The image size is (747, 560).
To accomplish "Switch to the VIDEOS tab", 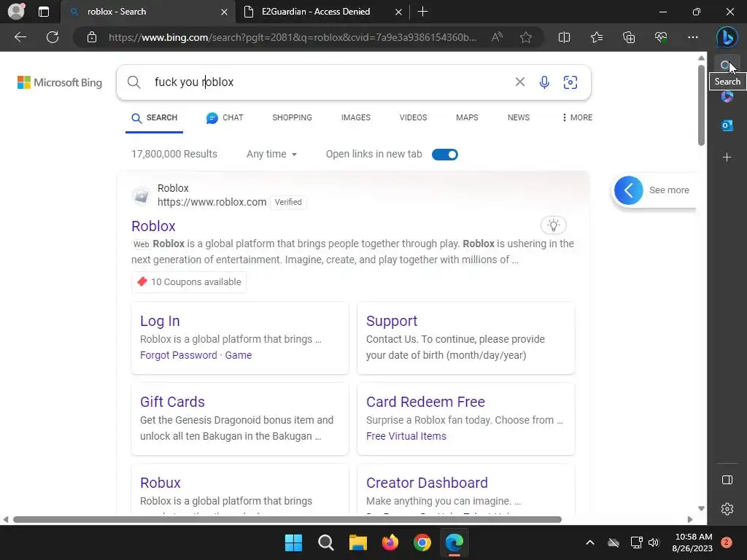I will pos(413,117).
